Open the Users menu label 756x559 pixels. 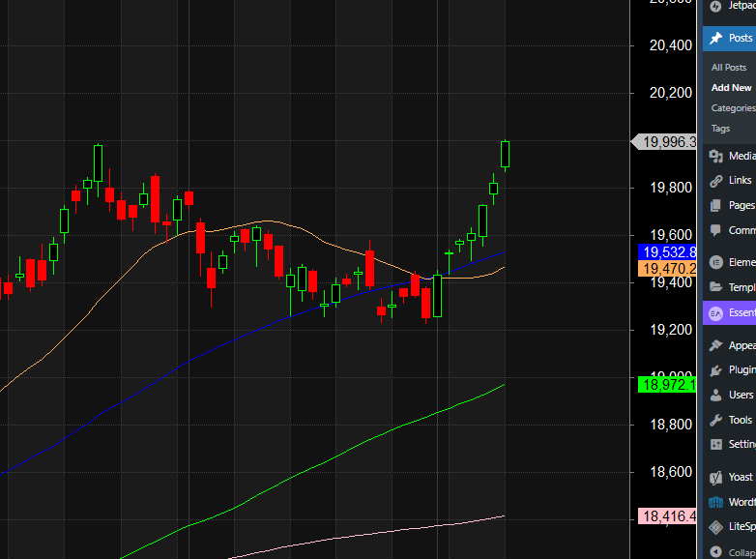pyautogui.click(x=741, y=395)
